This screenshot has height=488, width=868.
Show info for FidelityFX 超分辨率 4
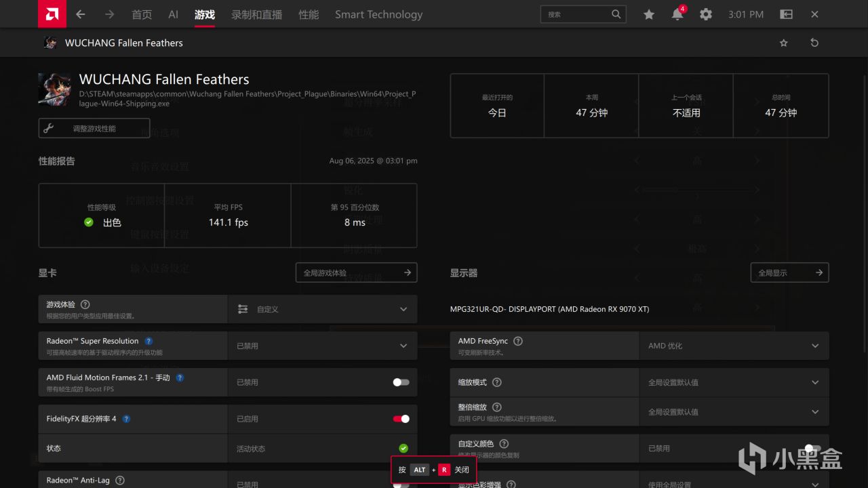point(126,419)
